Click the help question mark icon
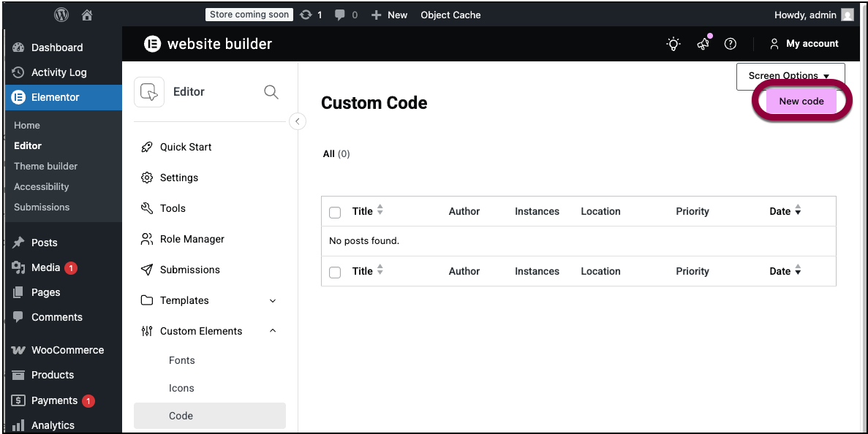868x434 pixels. tap(730, 44)
